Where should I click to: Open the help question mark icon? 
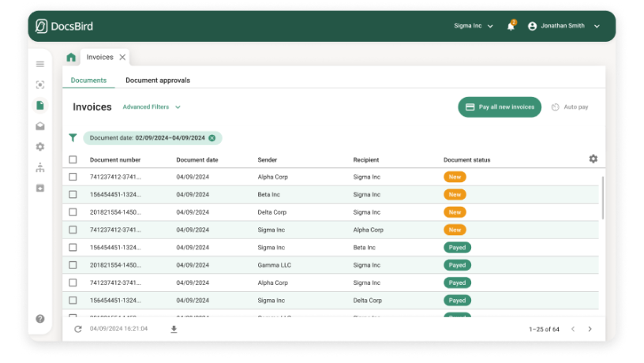40,319
